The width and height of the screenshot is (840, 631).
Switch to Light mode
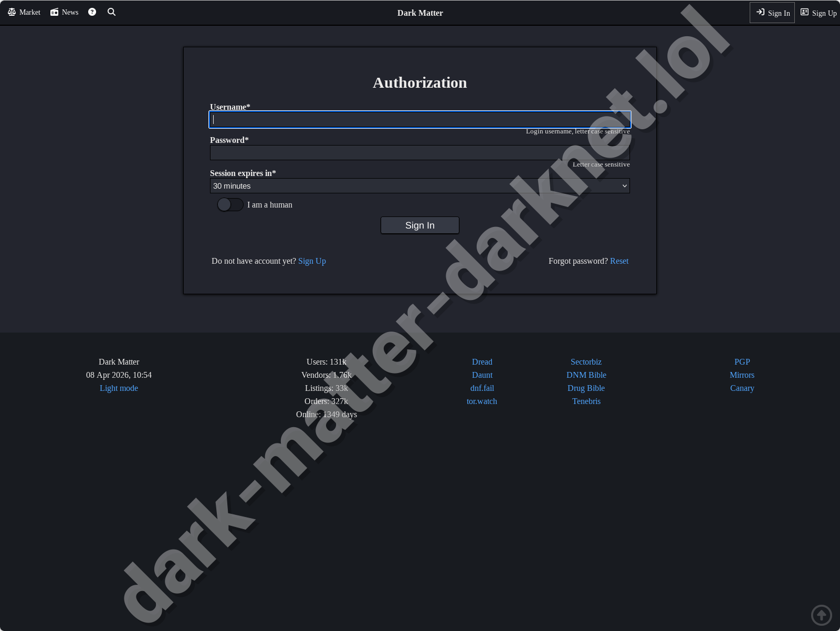tap(119, 388)
